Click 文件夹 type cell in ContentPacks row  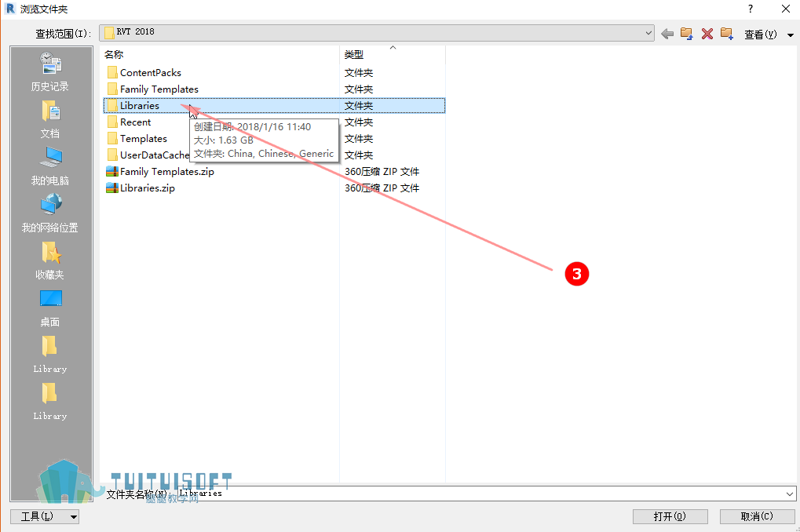pos(359,73)
